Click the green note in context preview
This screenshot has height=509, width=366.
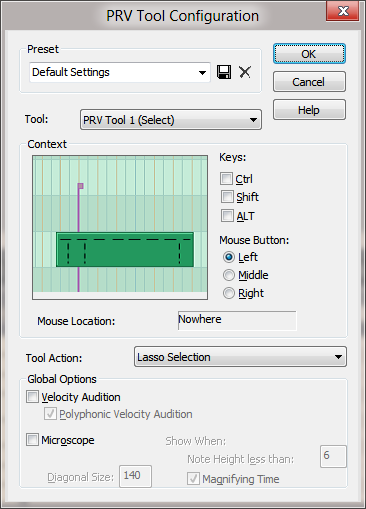click(x=125, y=250)
